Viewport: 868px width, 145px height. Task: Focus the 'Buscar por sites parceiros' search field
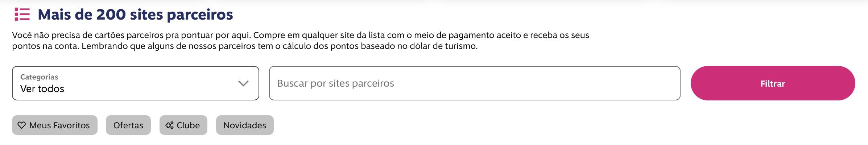click(475, 83)
